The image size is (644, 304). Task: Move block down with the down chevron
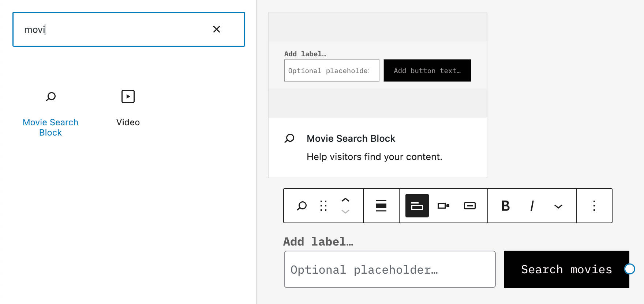click(x=345, y=212)
